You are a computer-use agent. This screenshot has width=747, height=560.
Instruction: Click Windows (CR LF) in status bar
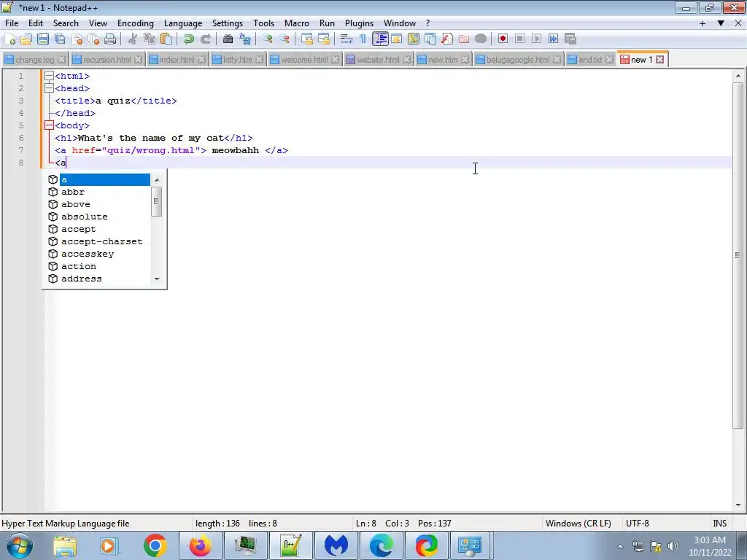pos(578,524)
